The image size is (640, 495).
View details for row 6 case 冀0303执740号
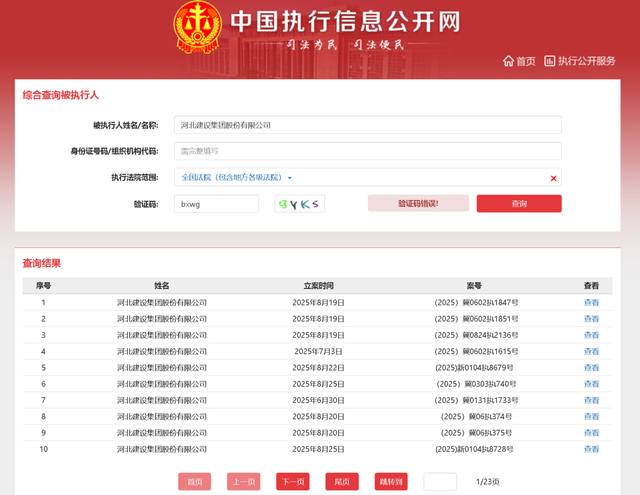pyautogui.click(x=591, y=384)
